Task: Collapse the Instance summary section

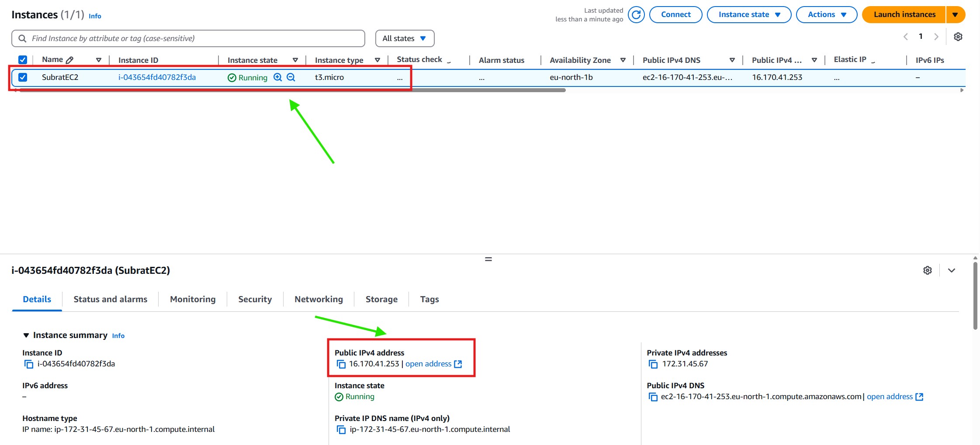Action: (26, 335)
